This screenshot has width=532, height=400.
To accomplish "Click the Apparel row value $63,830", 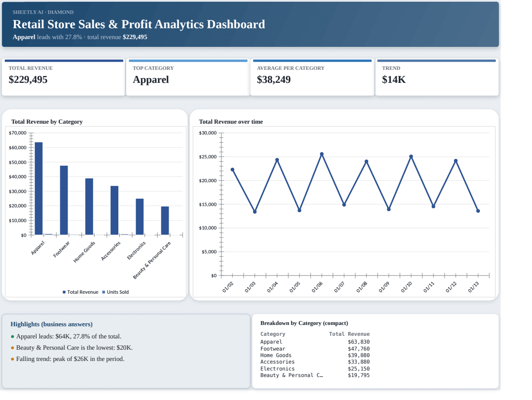I will pyautogui.click(x=359, y=342).
